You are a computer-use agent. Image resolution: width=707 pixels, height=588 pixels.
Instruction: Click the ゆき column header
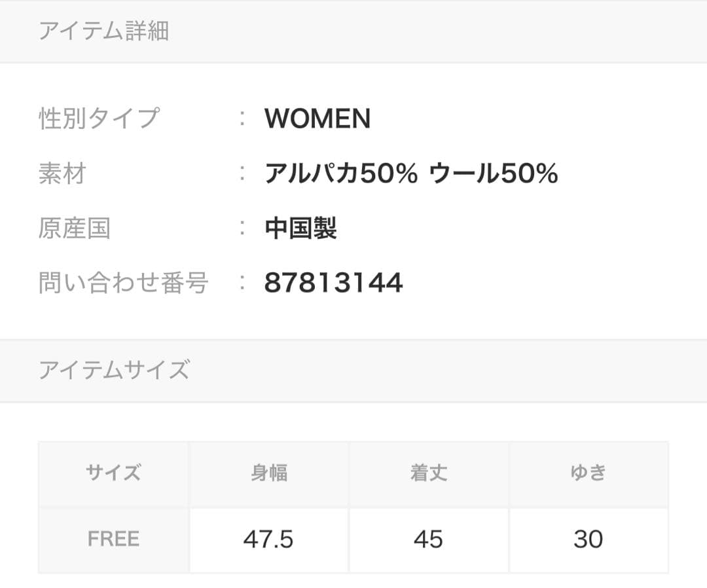[x=588, y=473]
